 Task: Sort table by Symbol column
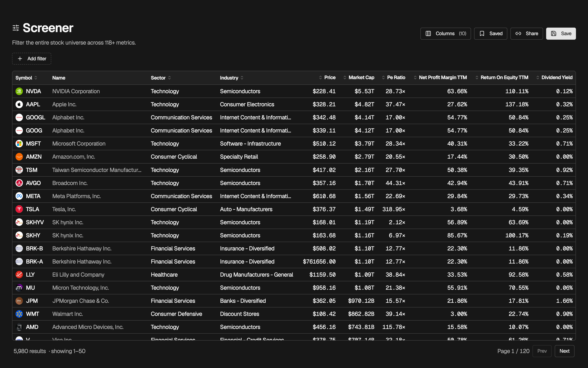pos(26,78)
